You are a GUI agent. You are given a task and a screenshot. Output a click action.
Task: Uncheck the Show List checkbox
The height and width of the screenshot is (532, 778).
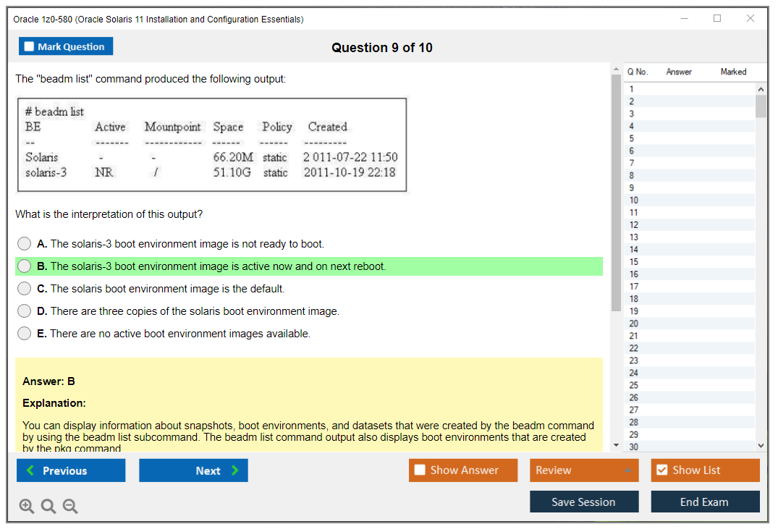click(x=661, y=470)
